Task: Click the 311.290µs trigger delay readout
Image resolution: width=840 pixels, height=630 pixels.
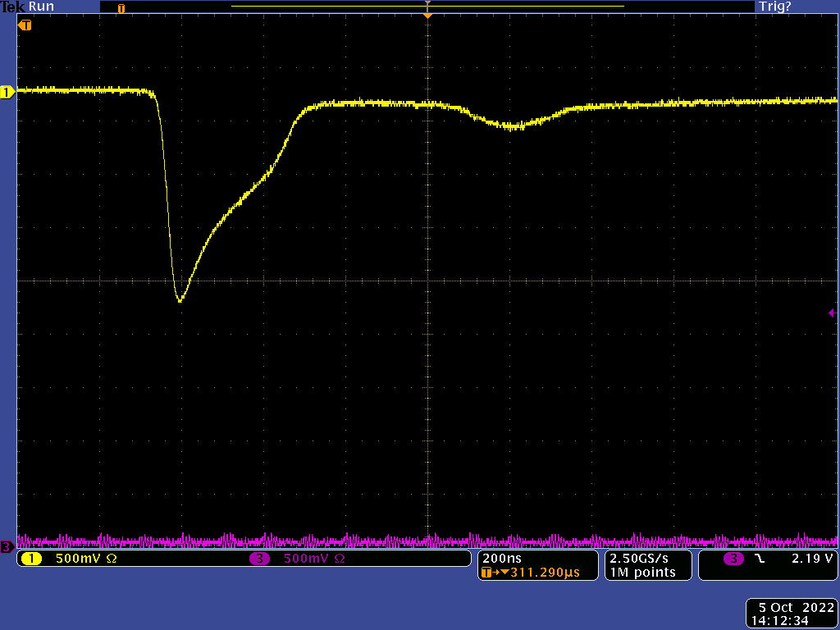Action: click(538, 573)
